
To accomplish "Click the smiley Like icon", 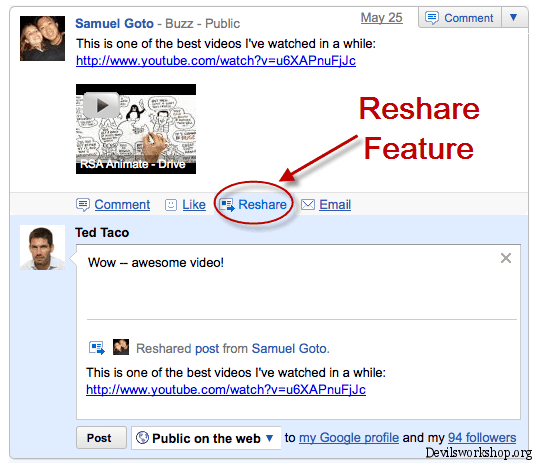I will coord(171,205).
